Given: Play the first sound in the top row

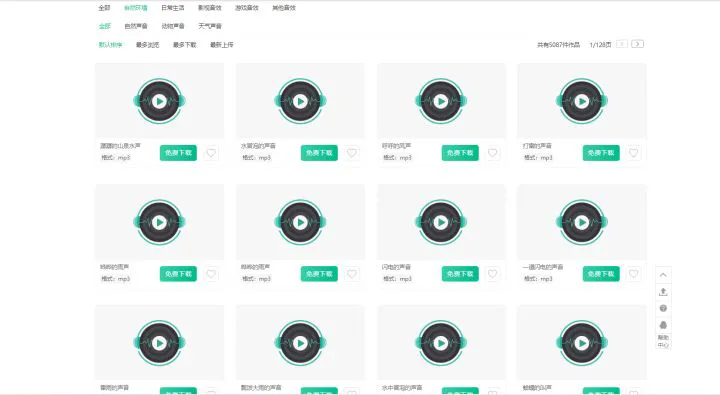Looking at the screenshot, I should pos(159,101).
